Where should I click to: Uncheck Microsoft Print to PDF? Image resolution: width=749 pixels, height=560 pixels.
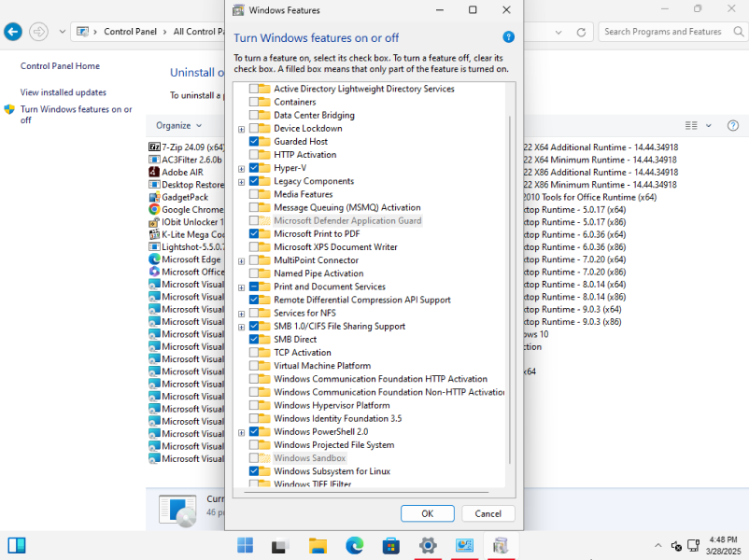254,233
